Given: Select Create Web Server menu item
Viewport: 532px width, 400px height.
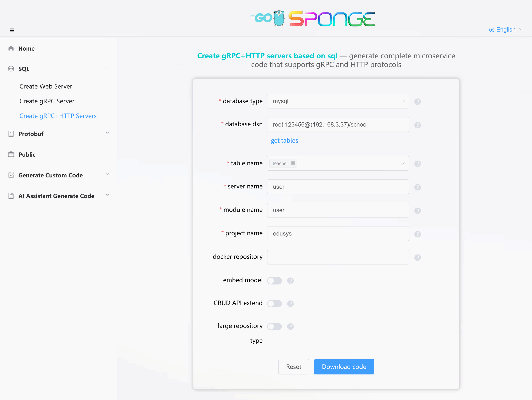Looking at the screenshot, I should coord(46,86).
